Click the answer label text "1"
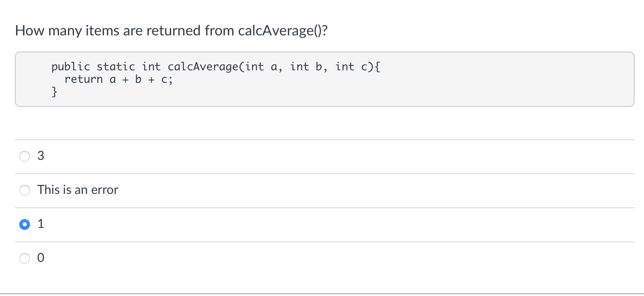 (41, 224)
